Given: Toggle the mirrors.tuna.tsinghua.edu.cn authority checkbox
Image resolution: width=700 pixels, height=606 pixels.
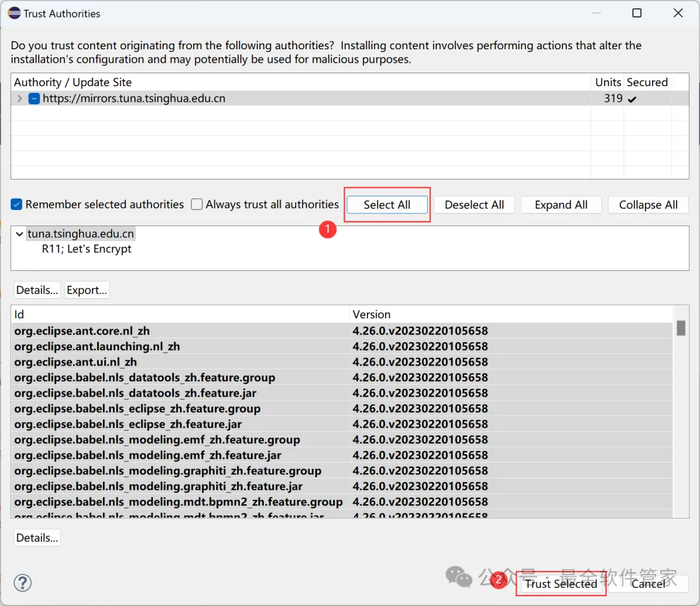Looking at the screenshot, I should coord(34,99).
